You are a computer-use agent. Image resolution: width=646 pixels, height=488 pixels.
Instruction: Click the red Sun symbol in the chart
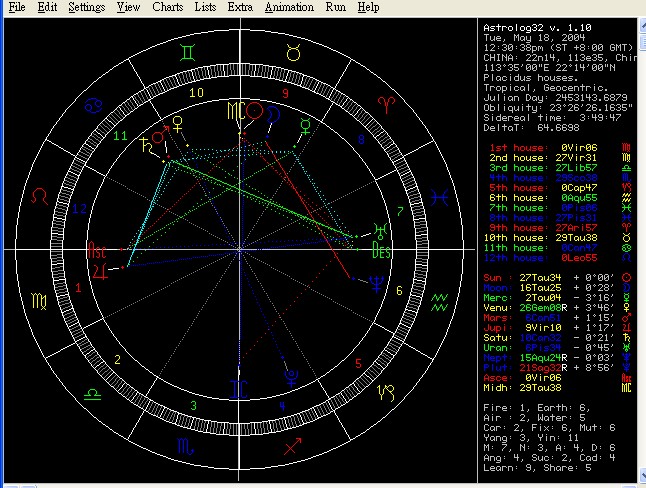[255, 109]
